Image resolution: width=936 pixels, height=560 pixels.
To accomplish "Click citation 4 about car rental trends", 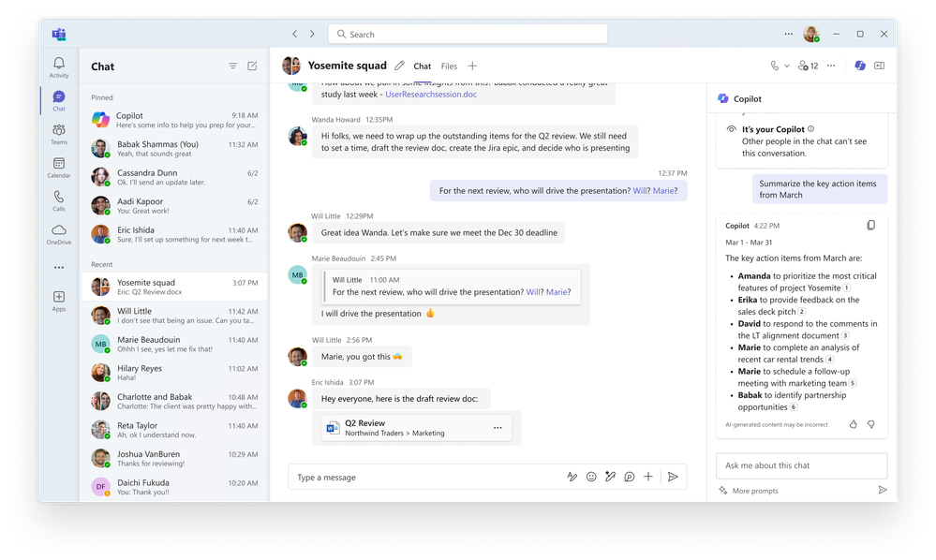I will (x=830, y=360).
